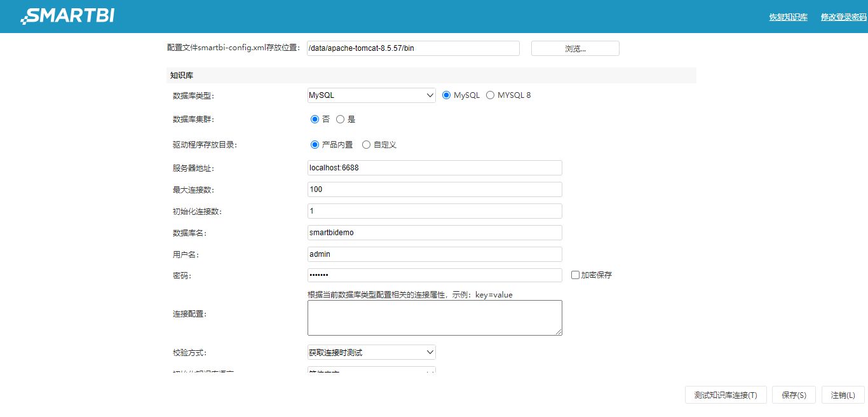This screenshot has height=417, width=868.
Task: Click the 连接配置 text area
Action: (x=434, y=317)
